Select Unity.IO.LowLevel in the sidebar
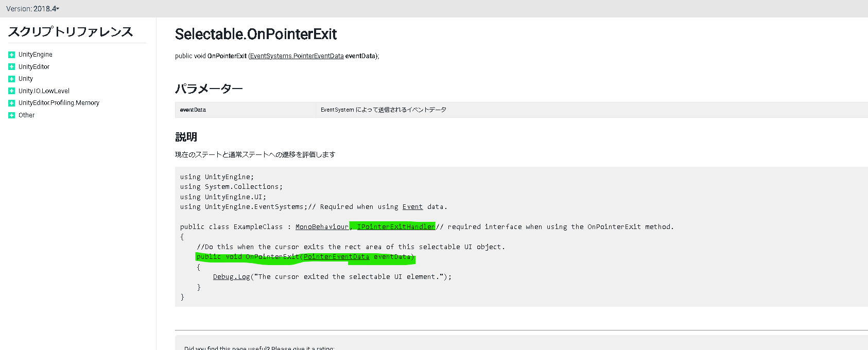 tap(44, 91)
